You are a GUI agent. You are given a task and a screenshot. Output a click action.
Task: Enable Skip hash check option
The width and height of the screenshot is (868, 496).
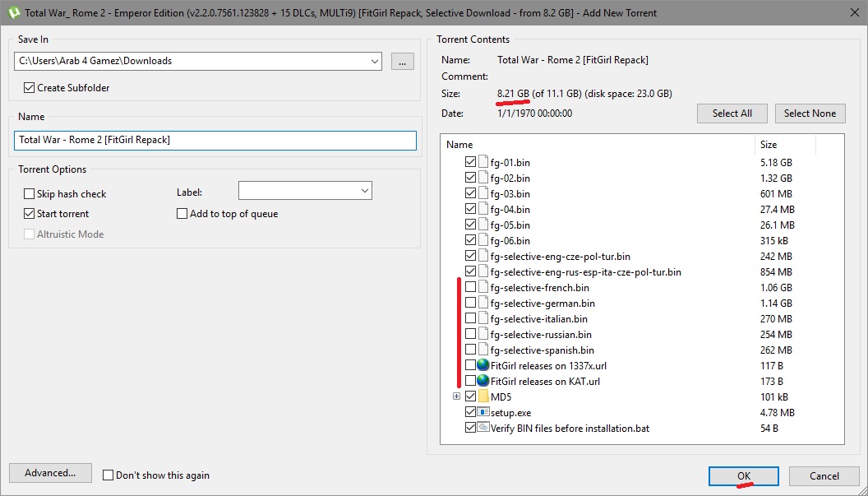30,194
